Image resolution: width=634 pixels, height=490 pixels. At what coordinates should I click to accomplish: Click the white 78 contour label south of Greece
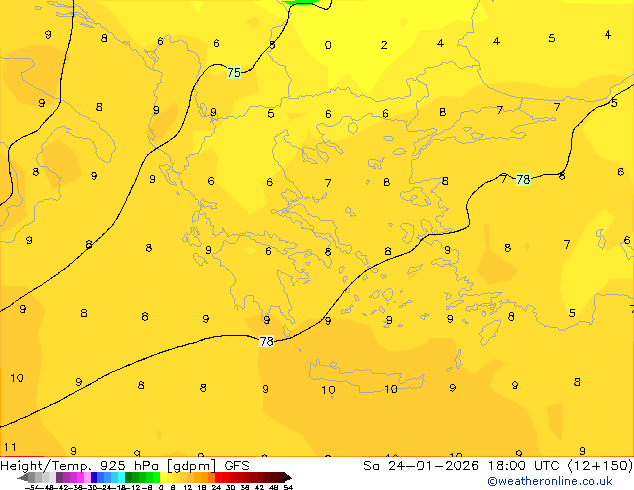pyautogui.click(x=266, y=342)
